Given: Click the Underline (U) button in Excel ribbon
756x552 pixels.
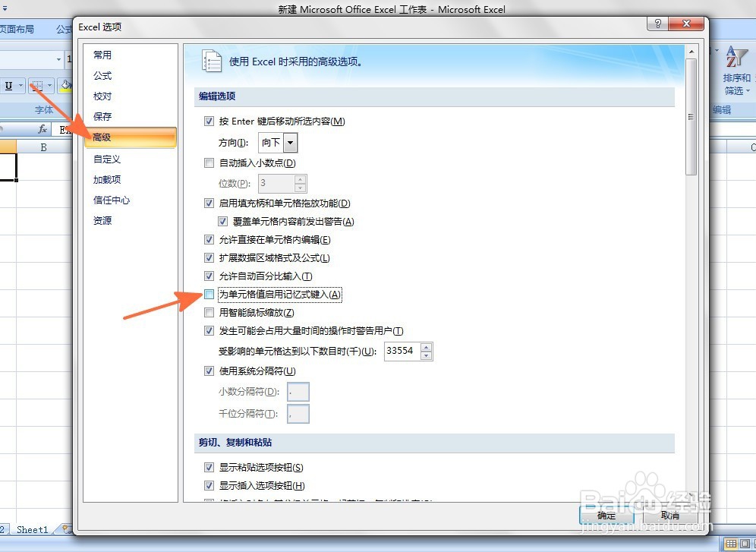Looking at the screenshot, I should 8,87.
